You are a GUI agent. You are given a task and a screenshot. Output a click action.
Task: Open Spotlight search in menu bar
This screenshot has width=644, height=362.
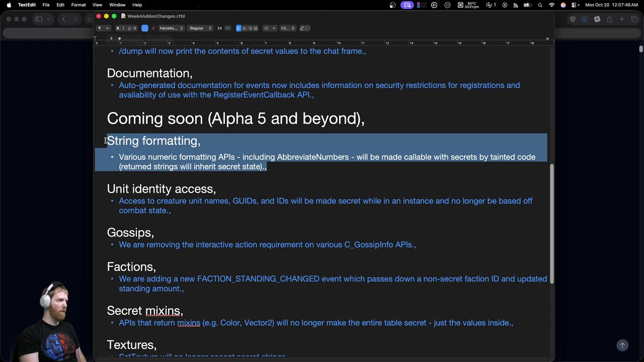(x=540, y=5)
